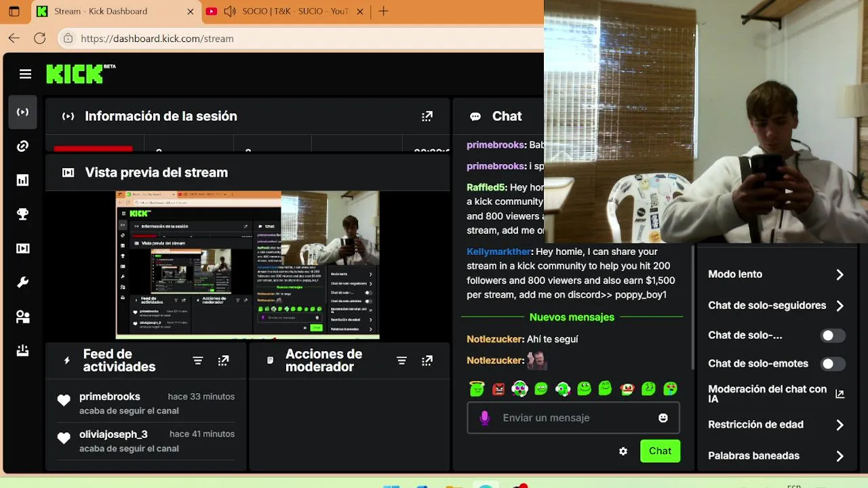The width and height of the screenshot is (868, 488).
Task: Open the trophy achievements sidebar icon
Action: point(22,214)
